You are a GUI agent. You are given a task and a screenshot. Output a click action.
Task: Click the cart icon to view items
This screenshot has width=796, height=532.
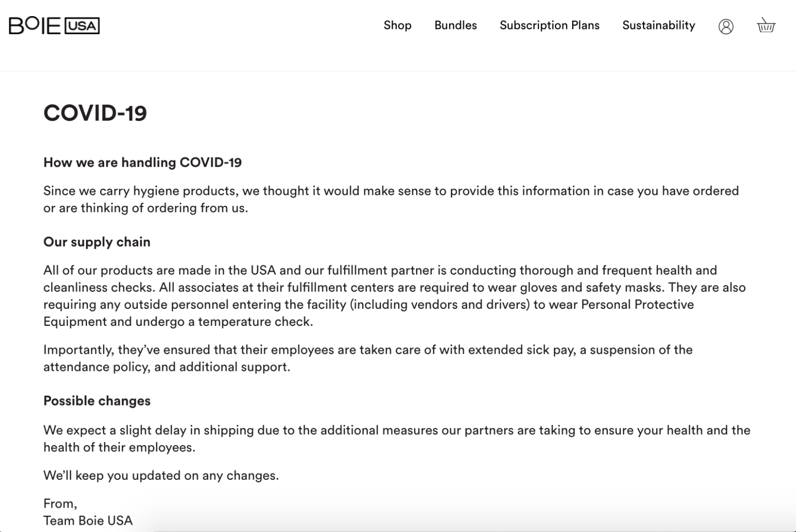pyautogui.click(x=766, y=26)
